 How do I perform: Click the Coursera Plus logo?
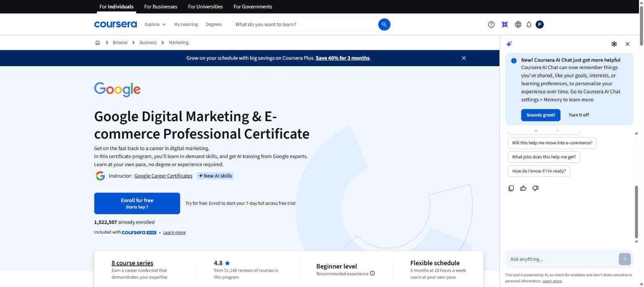click(x=139, y=232)
